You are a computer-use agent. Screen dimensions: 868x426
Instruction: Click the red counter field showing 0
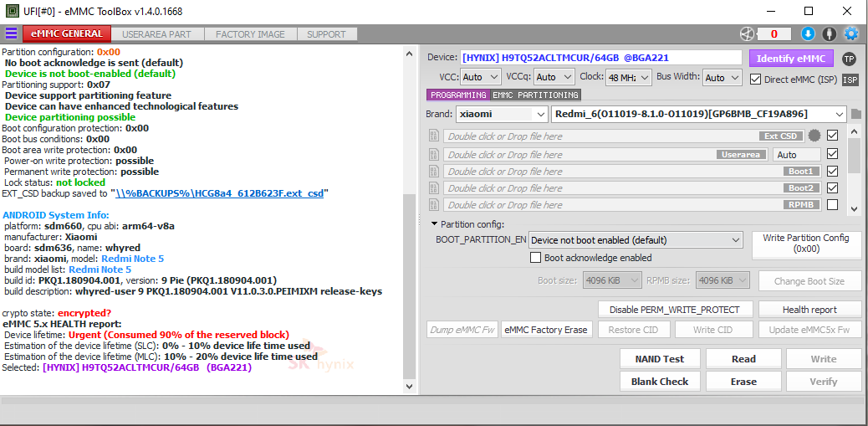coord(774,34)
